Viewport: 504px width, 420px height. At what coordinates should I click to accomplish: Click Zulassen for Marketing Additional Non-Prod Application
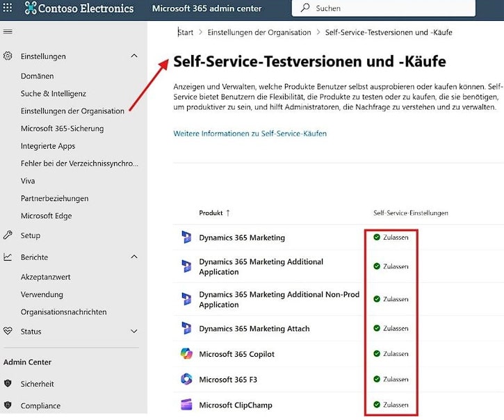coord(396,300)
